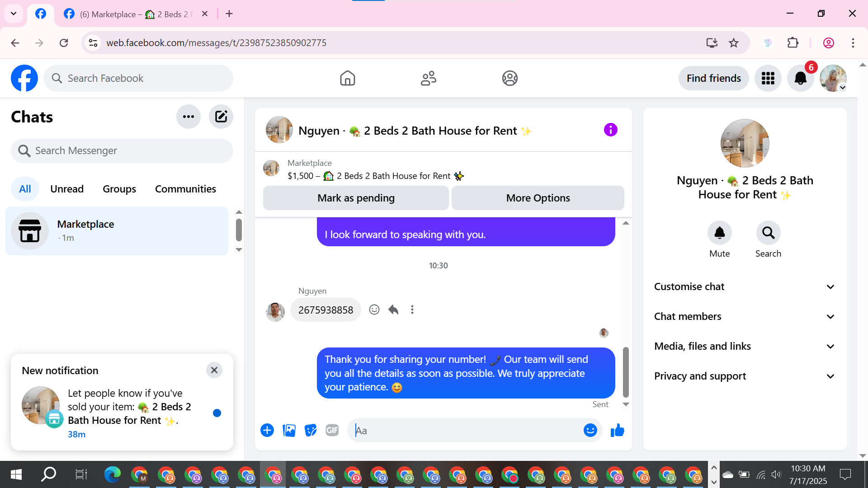Switch to the Unread chats filter
868x488 pixels.
point(67,189)
